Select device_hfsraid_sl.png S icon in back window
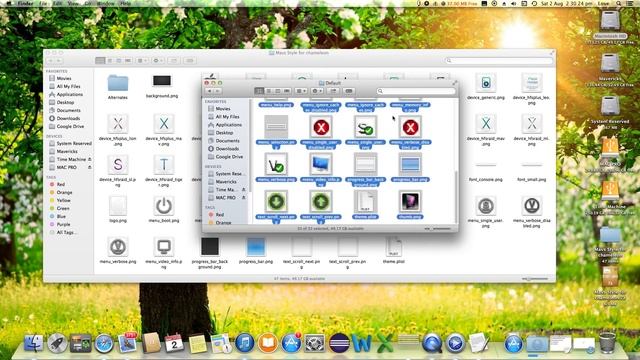This screenshot has width=640, height=360. 118,164
